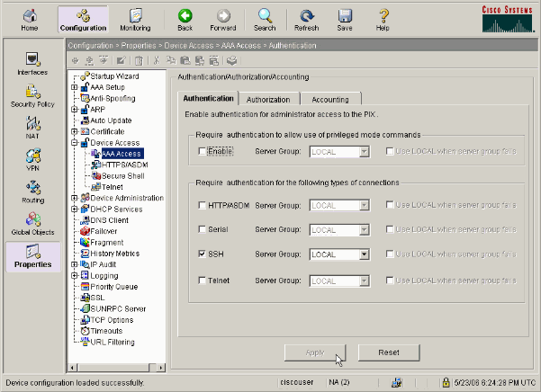Open Global Objects in sidebar
The height and width of the screenshot is (392, 541).
click(x=32, y=224)
